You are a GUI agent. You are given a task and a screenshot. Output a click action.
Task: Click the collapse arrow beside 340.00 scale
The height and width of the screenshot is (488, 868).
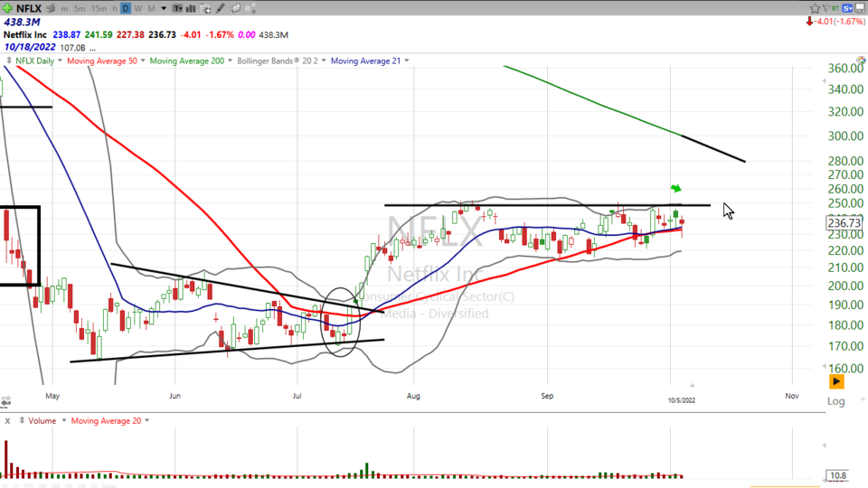pos(824,81)
